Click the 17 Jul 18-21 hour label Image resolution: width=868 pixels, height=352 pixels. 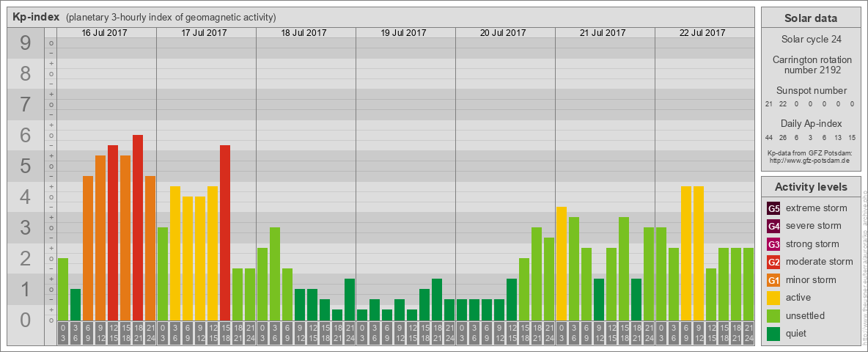pyautogui.click(x=238, y=333)
